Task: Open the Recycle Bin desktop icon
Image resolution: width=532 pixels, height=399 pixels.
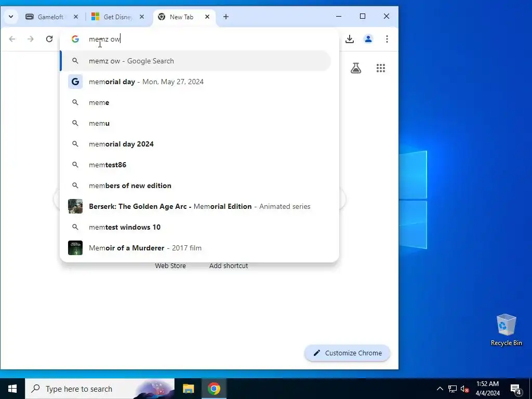Action: click(506, 330)
